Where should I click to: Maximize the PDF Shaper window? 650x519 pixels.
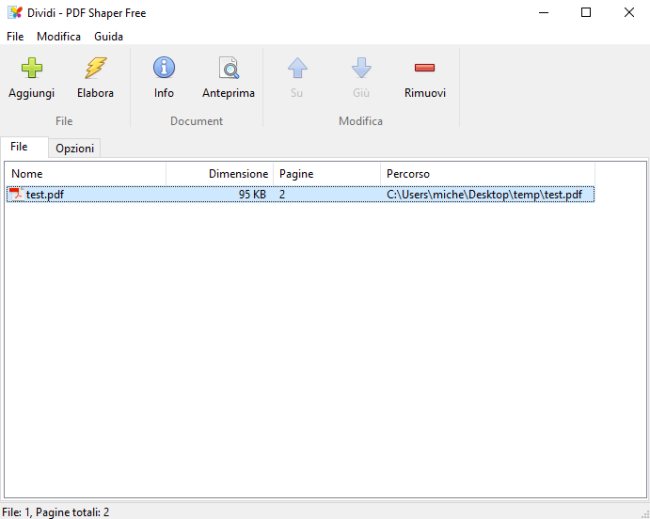[586, 12]
